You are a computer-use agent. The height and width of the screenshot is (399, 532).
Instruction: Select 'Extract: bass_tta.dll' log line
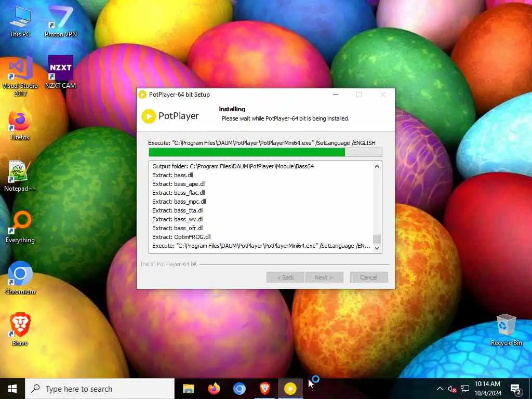pos(178,210)
